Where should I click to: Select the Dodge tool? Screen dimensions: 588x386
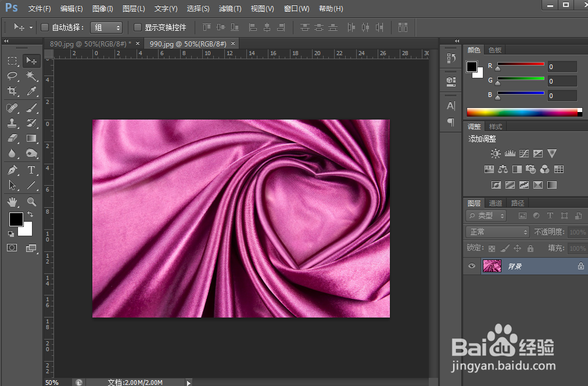pyautogui.click(x=31, y=153)
